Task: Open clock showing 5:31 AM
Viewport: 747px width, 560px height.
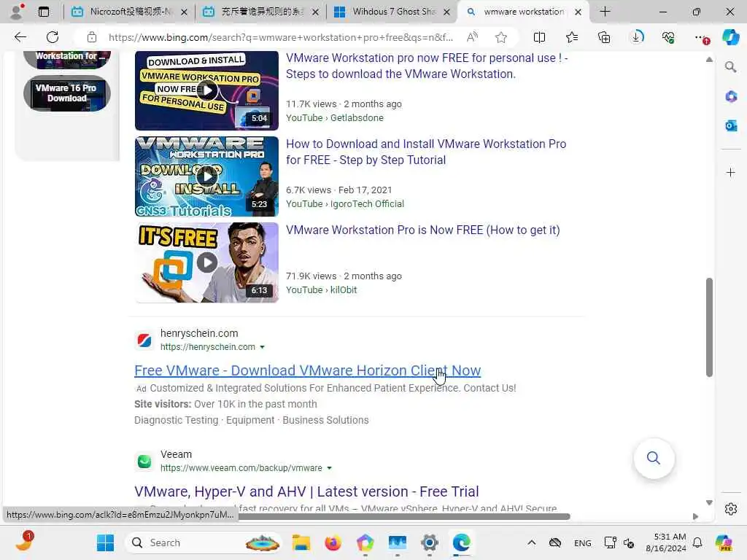Action: click(665, 542)
